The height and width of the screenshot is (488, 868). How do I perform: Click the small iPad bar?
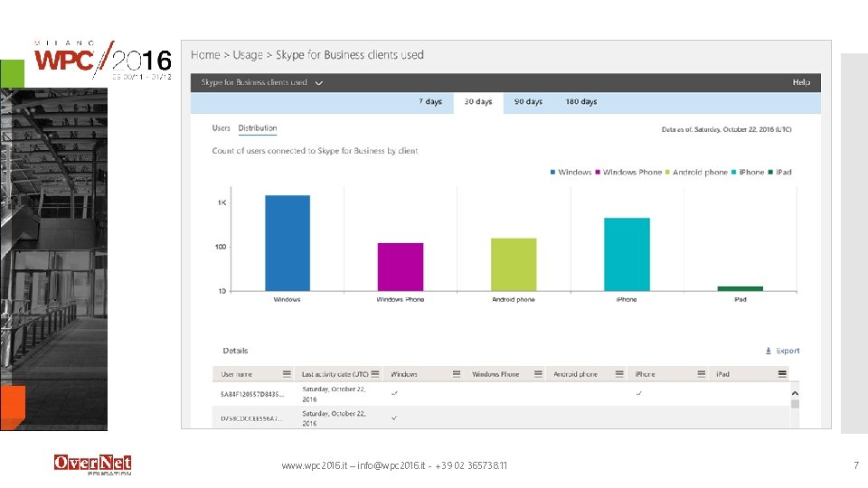[x=741, y=289]
